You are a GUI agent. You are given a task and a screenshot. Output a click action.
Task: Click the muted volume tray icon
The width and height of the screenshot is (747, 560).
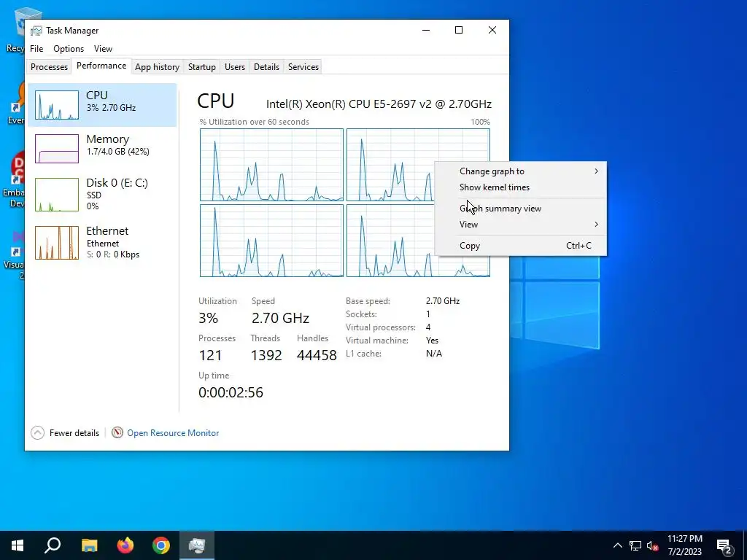[653, 545]
